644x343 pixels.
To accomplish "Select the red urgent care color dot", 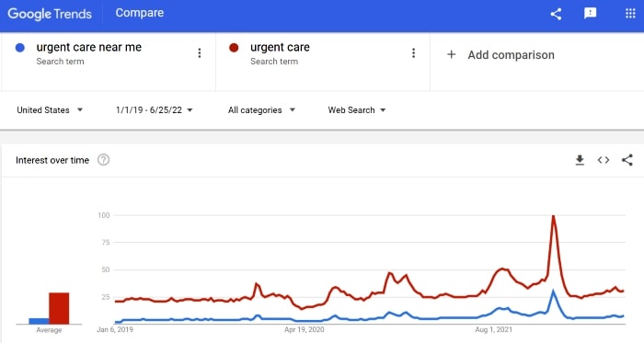I will [234, 48].
